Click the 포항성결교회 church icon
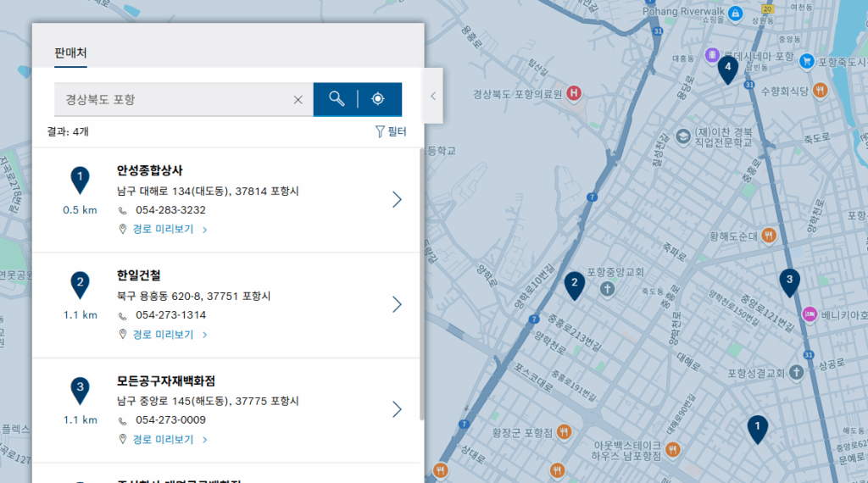Viewport: 868px width, 483px height. tap(796, 372)
